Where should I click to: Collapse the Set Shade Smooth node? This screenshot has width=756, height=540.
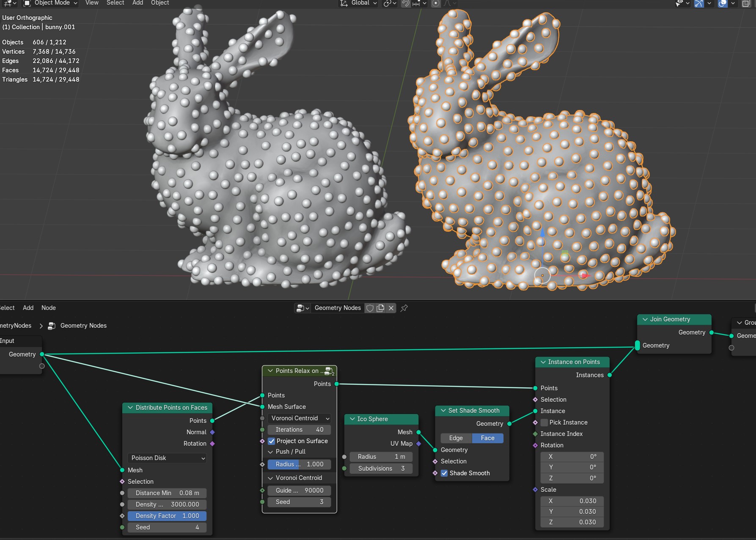click(x=443, y=411)
